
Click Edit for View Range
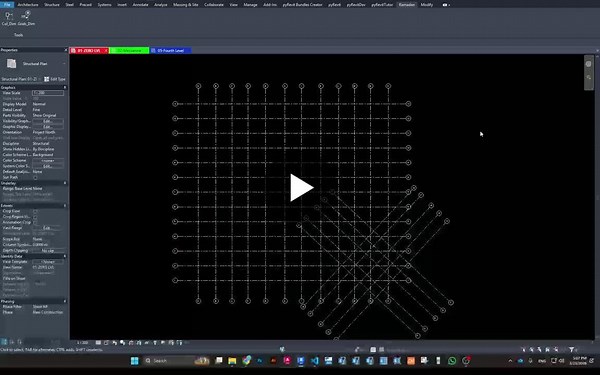48,228
